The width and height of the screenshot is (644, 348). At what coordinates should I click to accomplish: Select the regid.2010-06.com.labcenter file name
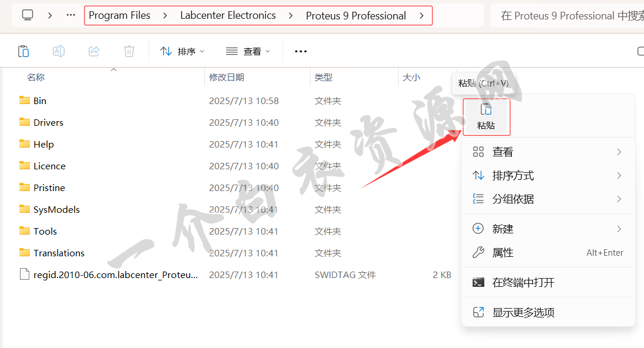click(x=116, y=275)
